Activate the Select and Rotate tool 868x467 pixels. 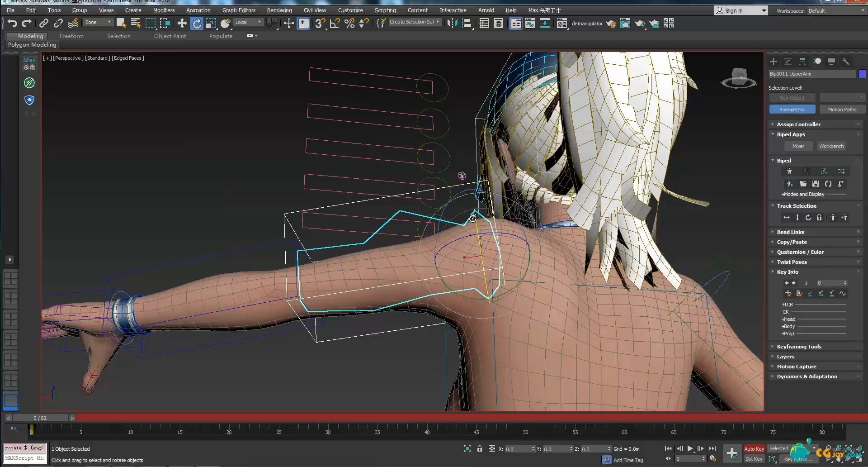pos(197,24)
